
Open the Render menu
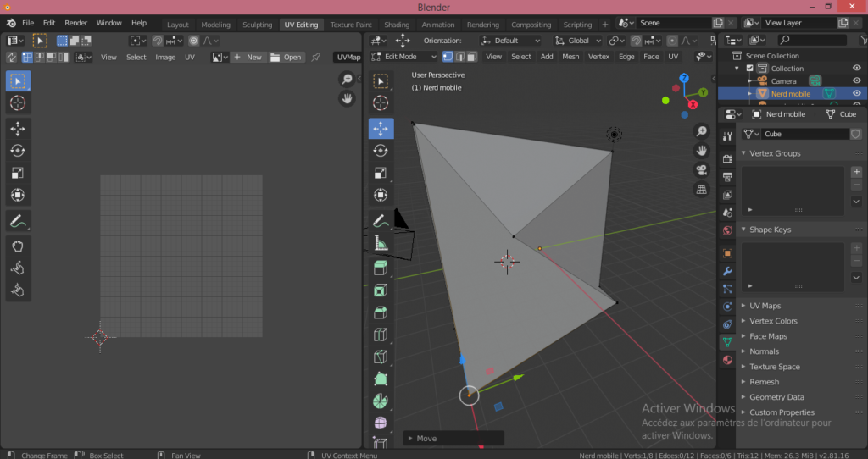pos(75,23)
